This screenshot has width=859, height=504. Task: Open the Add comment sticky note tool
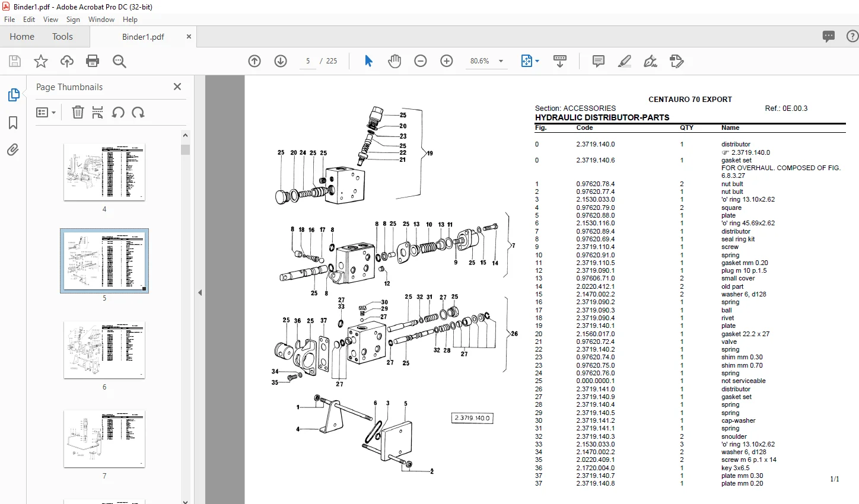tap(599, 61)
